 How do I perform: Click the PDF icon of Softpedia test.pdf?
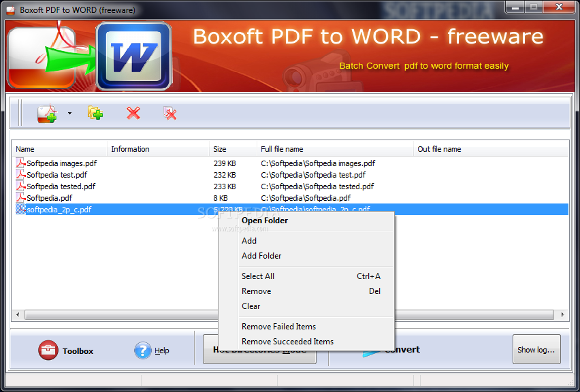20,174
